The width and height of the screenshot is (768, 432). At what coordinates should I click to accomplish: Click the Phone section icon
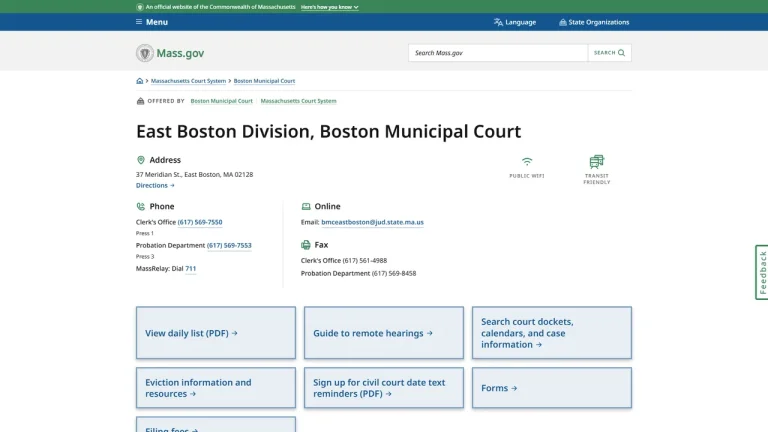[141, 206]
